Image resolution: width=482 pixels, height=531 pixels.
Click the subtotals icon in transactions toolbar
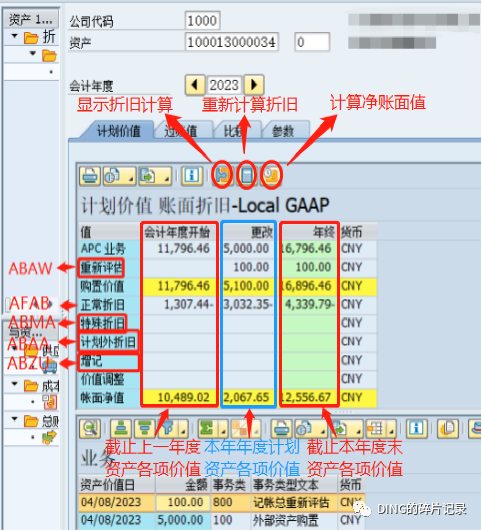pyautogui.click(x=240, y=429)
